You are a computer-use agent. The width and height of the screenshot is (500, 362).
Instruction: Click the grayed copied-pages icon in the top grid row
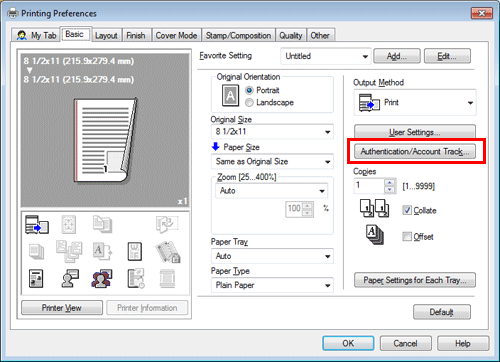pyautogui.click(x=102, y=224)
